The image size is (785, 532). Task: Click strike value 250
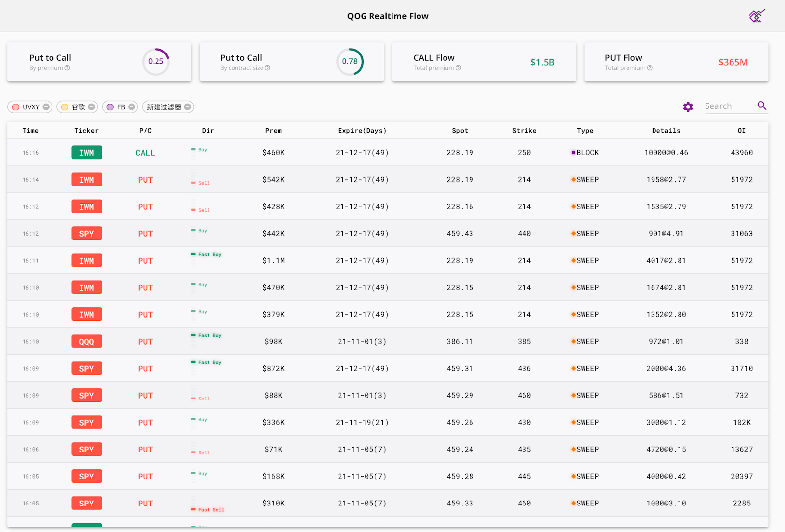coord(524,153)
